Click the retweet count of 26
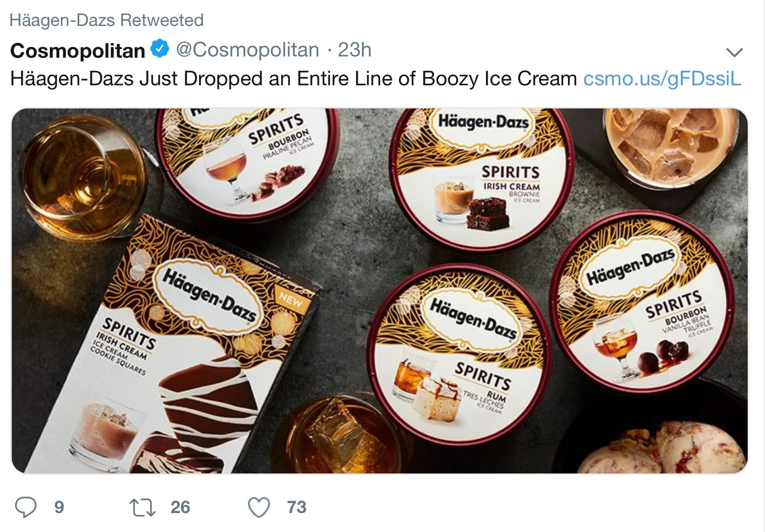Image resolution: width=765 pixels, height=532 pixels. 180,507
